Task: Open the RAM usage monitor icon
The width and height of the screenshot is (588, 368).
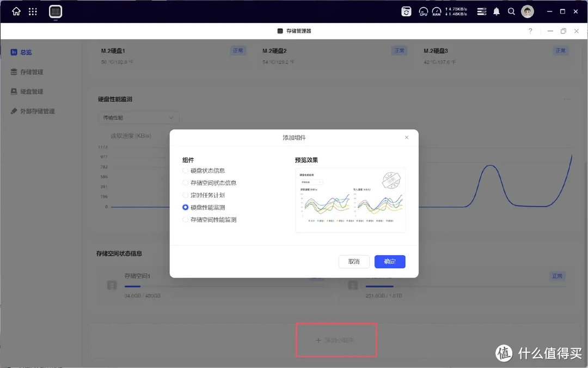Action: pos(437,11)
